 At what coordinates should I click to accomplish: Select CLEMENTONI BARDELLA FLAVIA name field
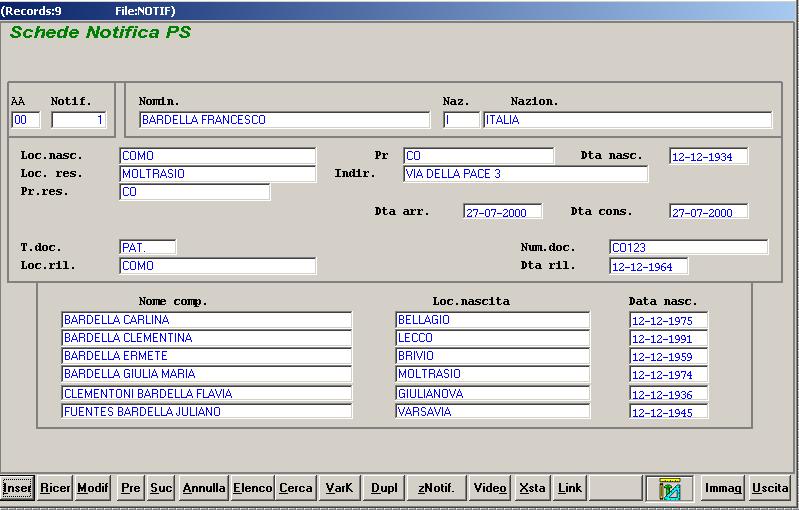[x=206, y=393]
